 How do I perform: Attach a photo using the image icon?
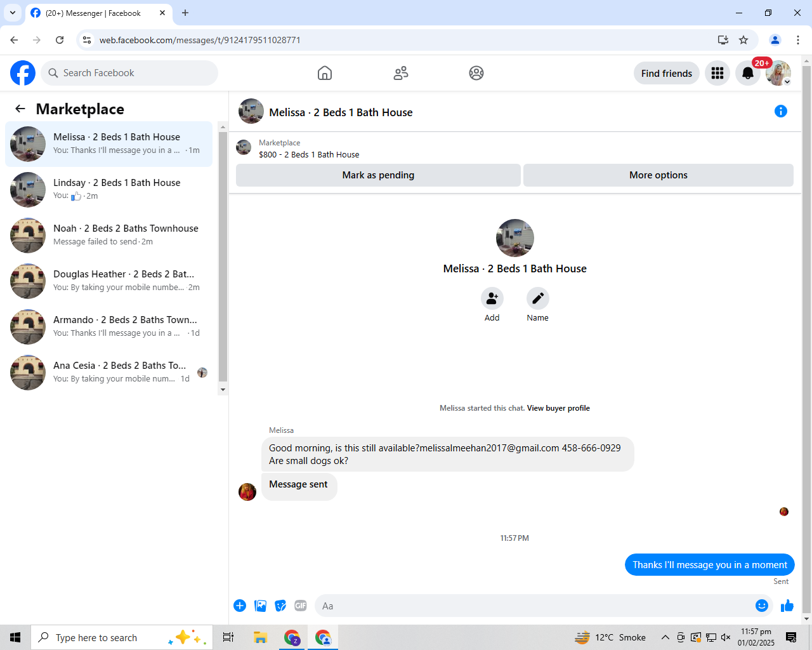point(260,606)
